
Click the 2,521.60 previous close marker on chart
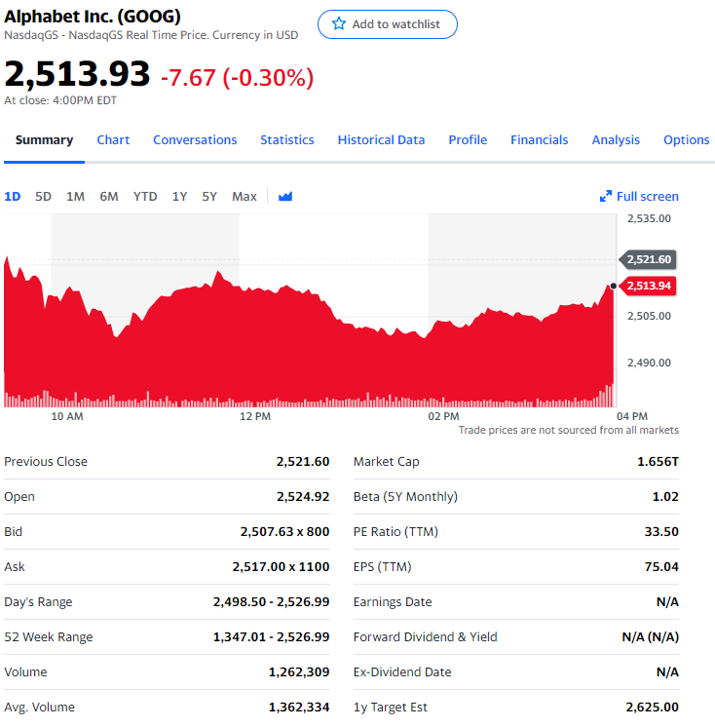648,259
